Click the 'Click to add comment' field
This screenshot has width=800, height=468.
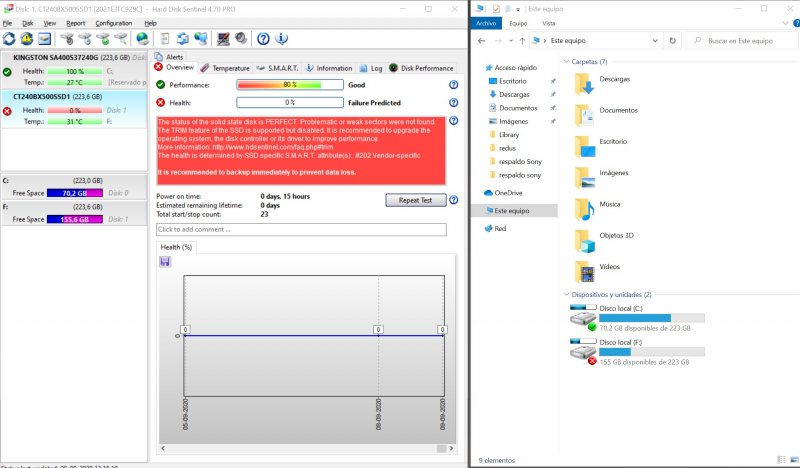[x=301, y=229]
